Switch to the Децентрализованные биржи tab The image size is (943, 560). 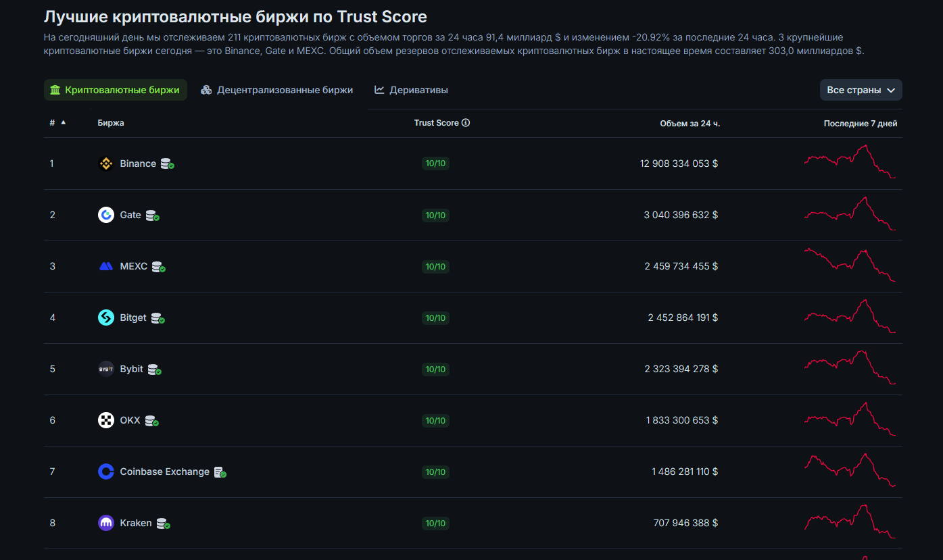277,90
